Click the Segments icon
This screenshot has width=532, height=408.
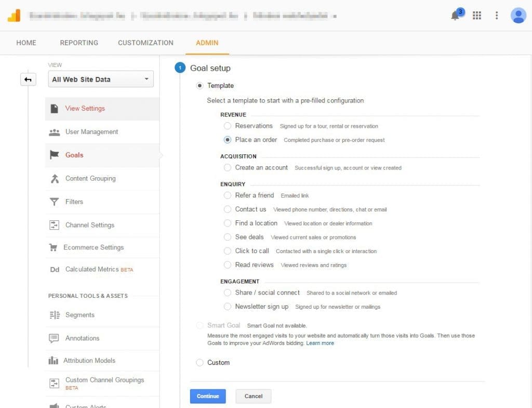[x=55, y=315]
